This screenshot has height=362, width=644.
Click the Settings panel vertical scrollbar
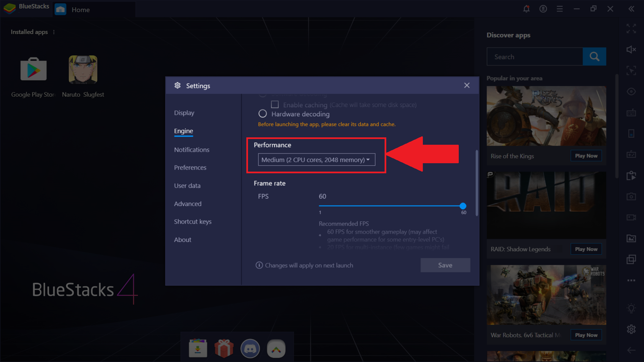[x=477, y=183]
